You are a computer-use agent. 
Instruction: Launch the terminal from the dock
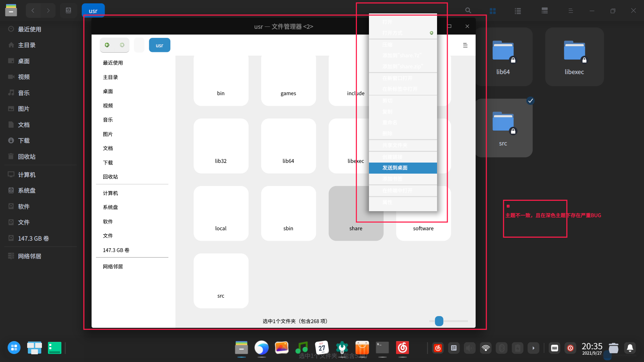point(382,348)
